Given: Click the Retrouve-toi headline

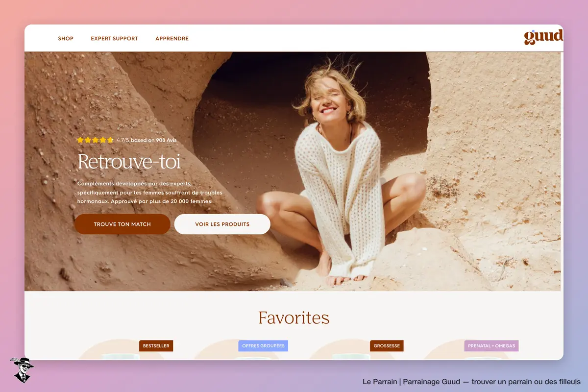Looking at the screenshot, I should [x=129, y=161].
